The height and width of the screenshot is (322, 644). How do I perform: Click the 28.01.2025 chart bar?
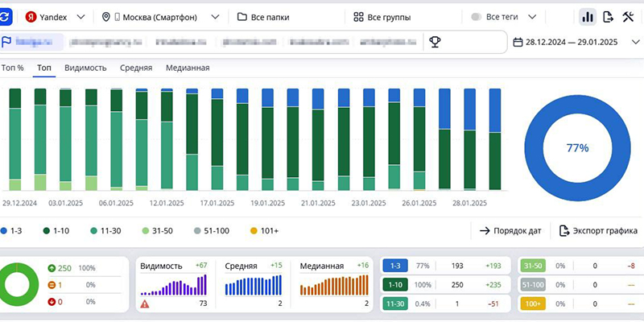pos(470,139)
